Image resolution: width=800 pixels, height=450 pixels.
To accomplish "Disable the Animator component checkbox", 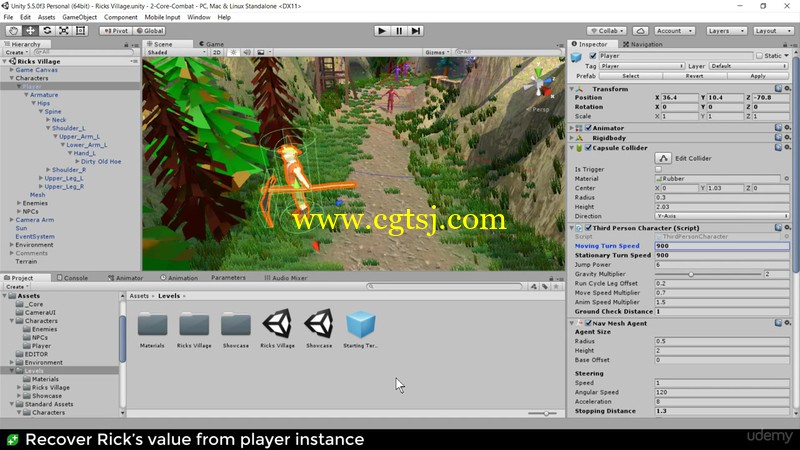I will [588, 128].
